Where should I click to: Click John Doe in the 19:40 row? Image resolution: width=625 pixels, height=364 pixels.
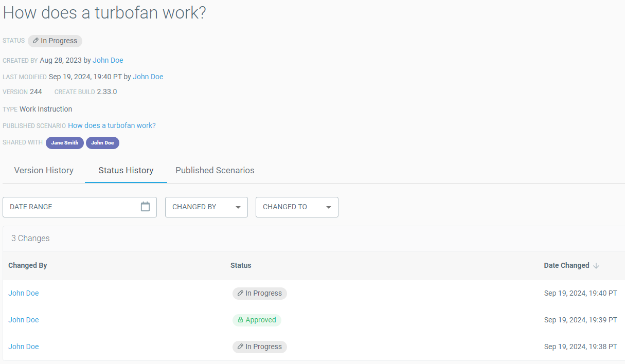(24, 293)
